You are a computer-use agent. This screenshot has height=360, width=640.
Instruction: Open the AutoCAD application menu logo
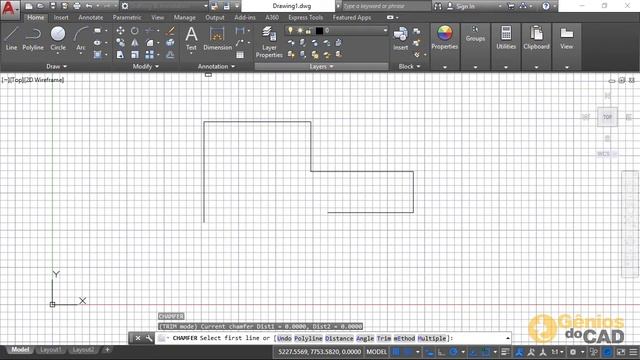[9, 9]
